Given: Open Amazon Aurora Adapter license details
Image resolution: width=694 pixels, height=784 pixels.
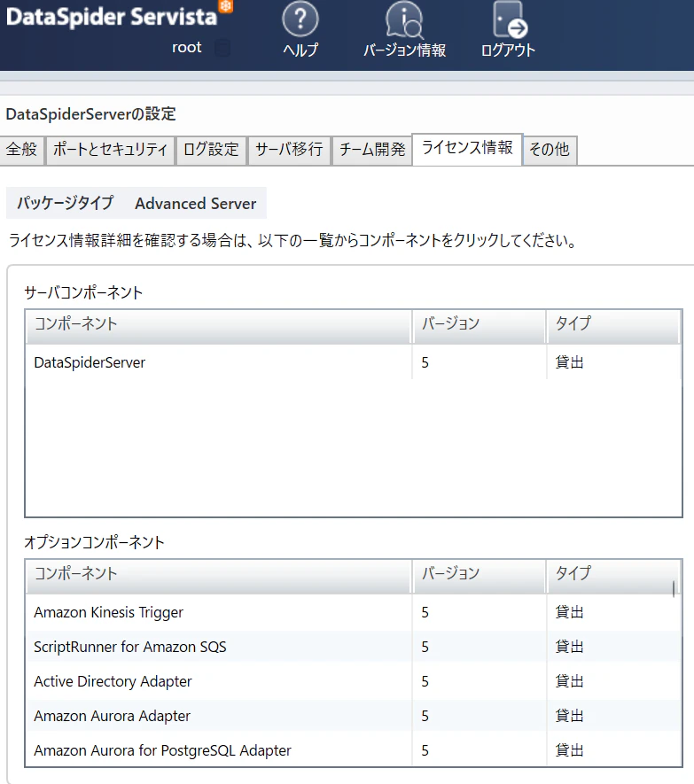Looking at the screenshot, I should [354, 716].
